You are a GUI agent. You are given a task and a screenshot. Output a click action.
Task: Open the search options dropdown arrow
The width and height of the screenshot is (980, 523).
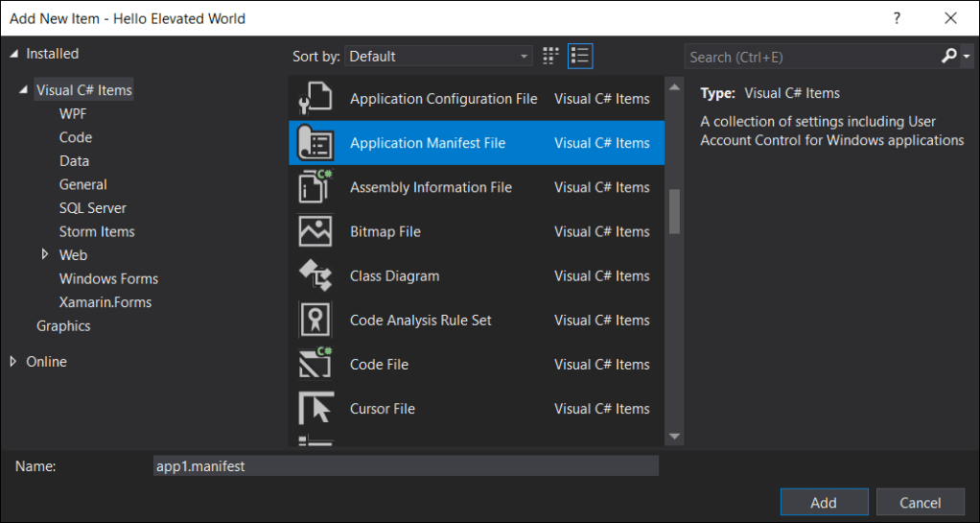click(967, 57)
